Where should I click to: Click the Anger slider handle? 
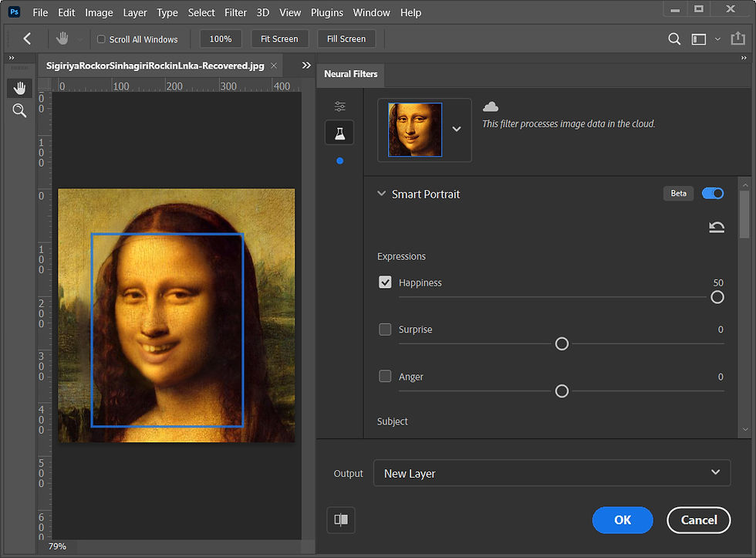[562, 391]
